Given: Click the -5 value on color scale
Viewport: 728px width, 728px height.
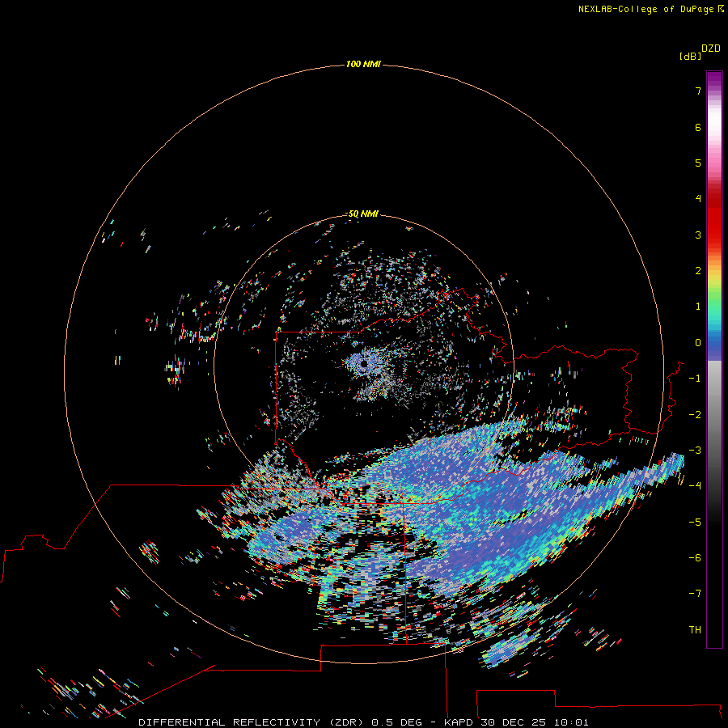Looking at the screenshot, I should [x=695, y=523].
